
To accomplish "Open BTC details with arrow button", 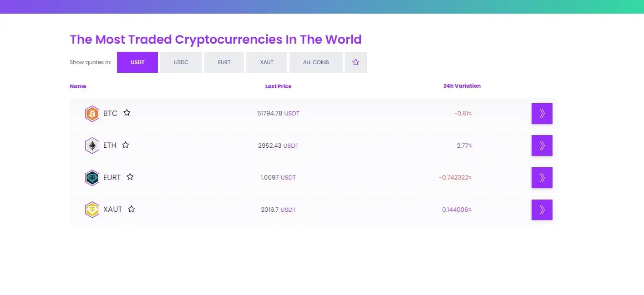I will (x=542, y=114).
